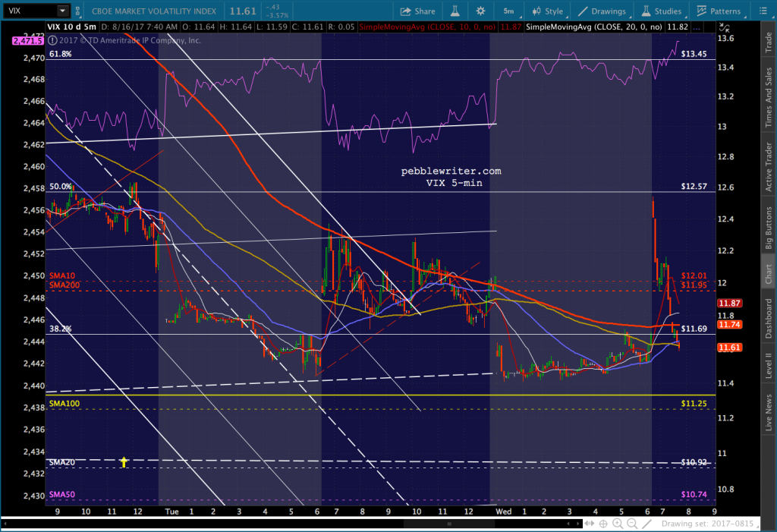Click the pebblewriter.com chart annotation
The height and width of the screenshot is (532, 777).
(x=451, y=171)
